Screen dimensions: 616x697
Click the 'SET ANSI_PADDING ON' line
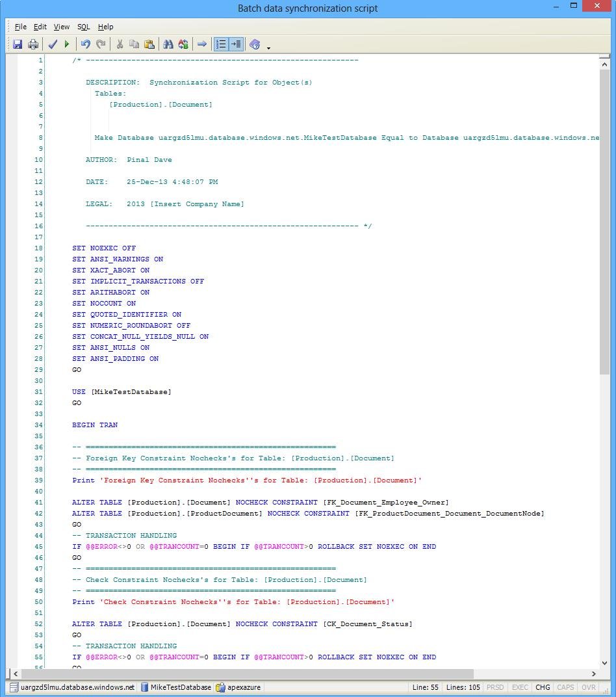coord(115,359)
